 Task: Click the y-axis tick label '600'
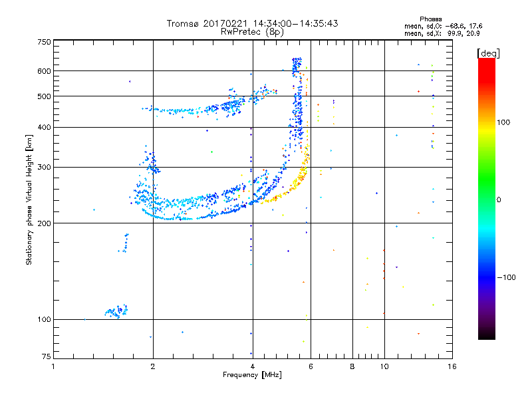[45, 71]
